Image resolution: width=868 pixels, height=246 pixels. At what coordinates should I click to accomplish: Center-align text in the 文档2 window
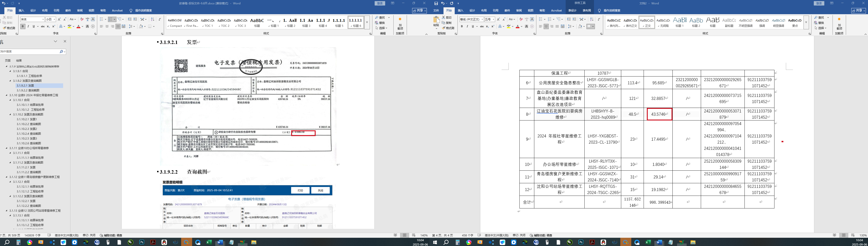546,26
